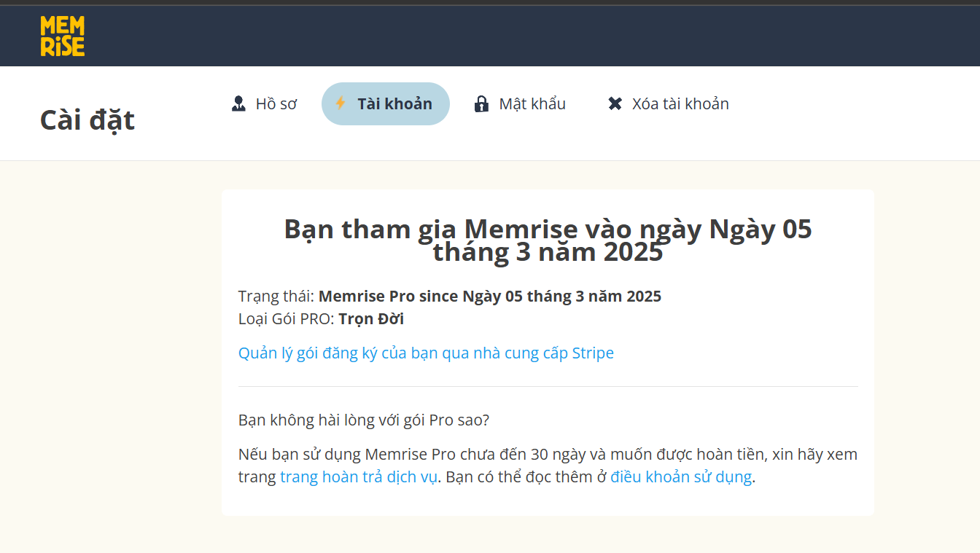Click the 'Bạn tham gia Memrise' join date heading

pyautogui.click(x=548, y=240)
